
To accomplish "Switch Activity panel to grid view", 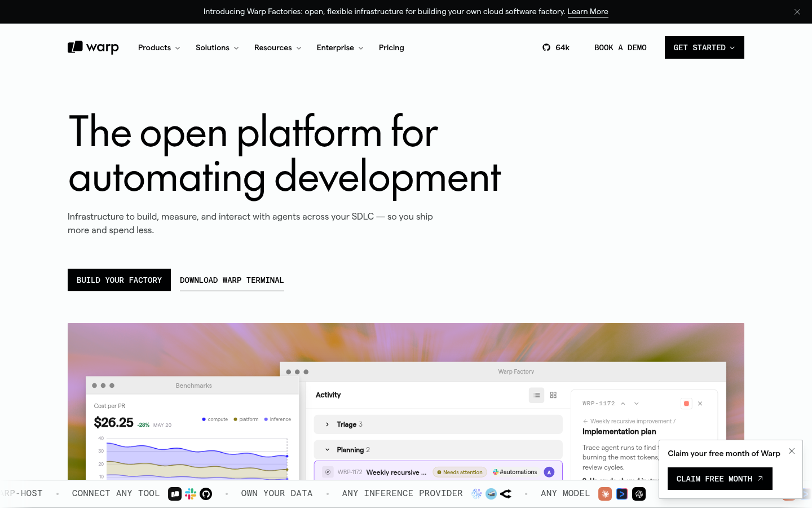I will (x=553, y=395).
